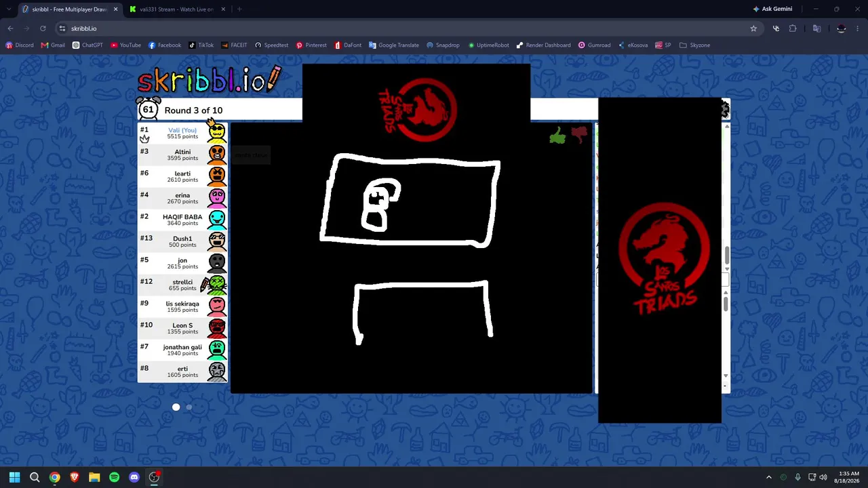
Task: Open Windows Search from the taskbar
Action: (x=35, y=477)
